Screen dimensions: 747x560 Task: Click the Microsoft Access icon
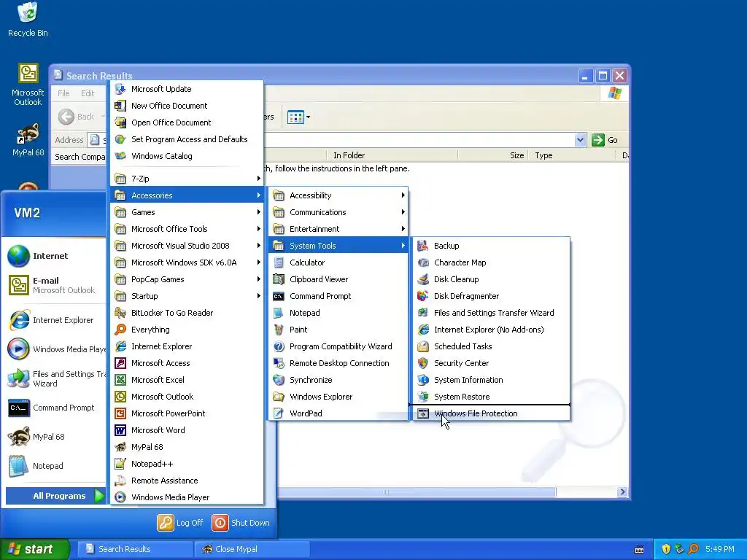120,363
